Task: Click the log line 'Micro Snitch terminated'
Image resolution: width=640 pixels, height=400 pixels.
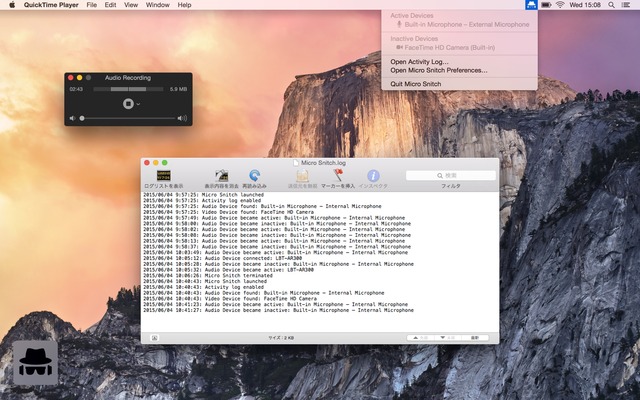Action: [208, 276]
